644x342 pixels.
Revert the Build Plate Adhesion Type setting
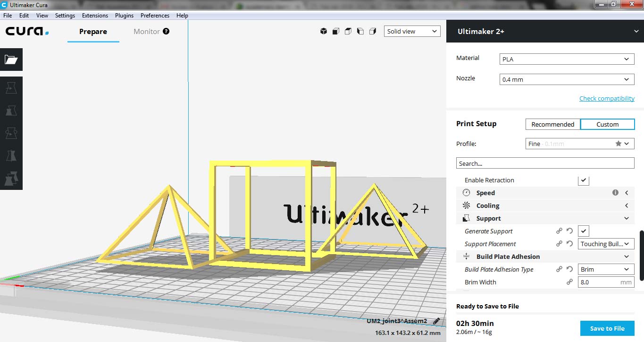569,269
